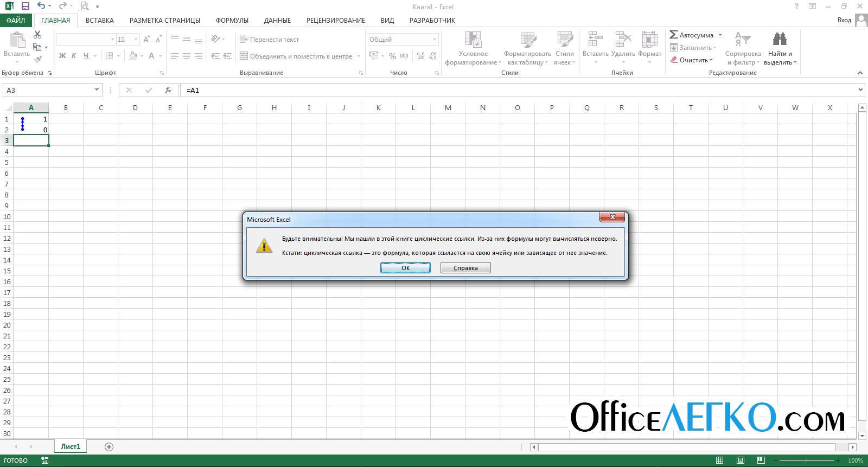Click the Найти и выделить binoculars icon
Screen dimensions: 868x467
780,40
